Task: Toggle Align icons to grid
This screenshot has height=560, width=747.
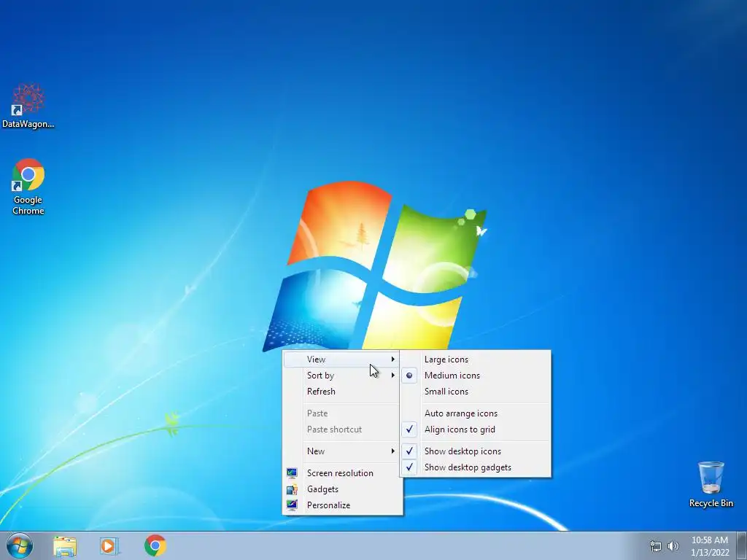Action: coord(476,429)
